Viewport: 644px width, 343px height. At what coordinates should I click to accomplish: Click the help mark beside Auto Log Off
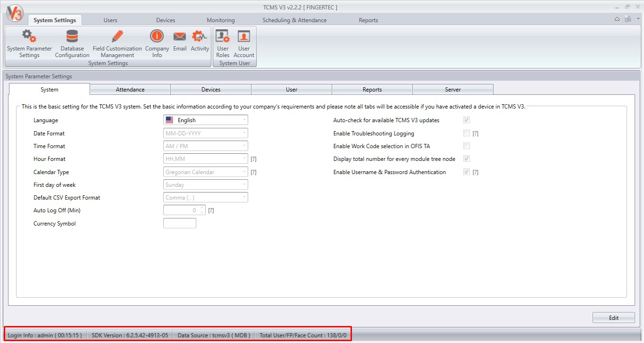click(211, 210)
